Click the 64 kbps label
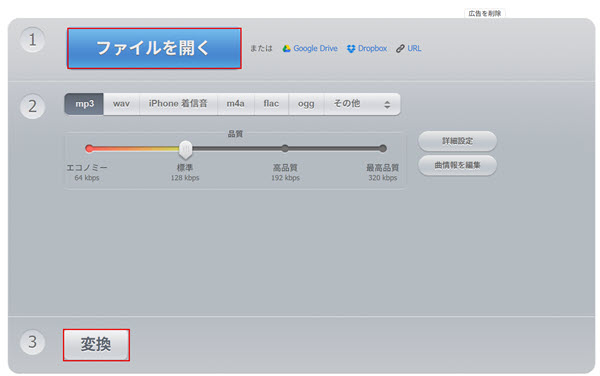The height and width of the screenshot is (376, 600). 87,178
